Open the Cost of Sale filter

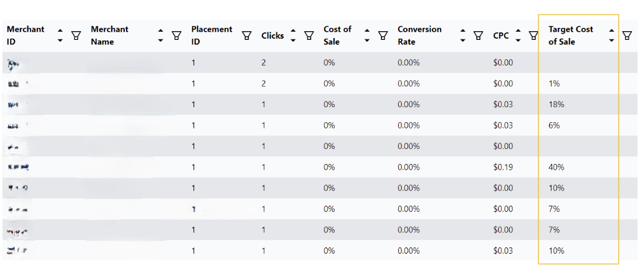(x=383, y=36)
